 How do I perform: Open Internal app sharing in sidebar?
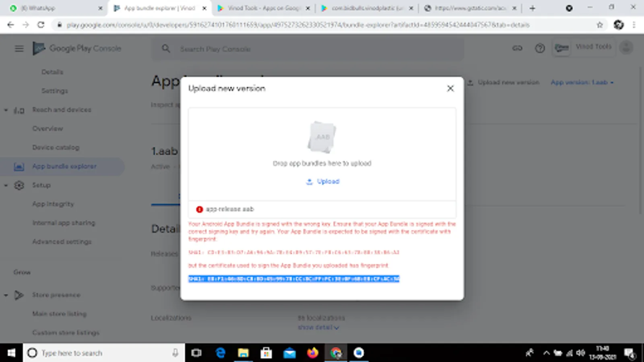pyautogui.click(x=64, y=223)
